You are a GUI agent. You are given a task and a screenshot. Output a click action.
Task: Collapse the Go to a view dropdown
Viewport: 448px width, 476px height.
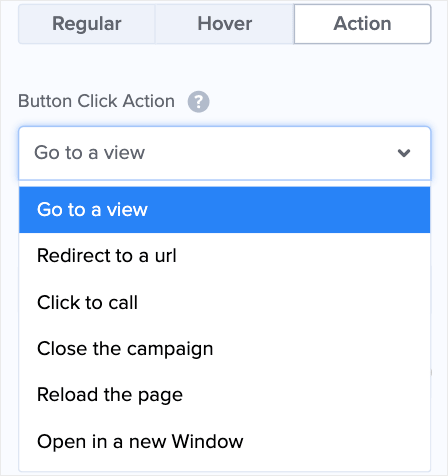pyautogui.click(x=225, y=153)
